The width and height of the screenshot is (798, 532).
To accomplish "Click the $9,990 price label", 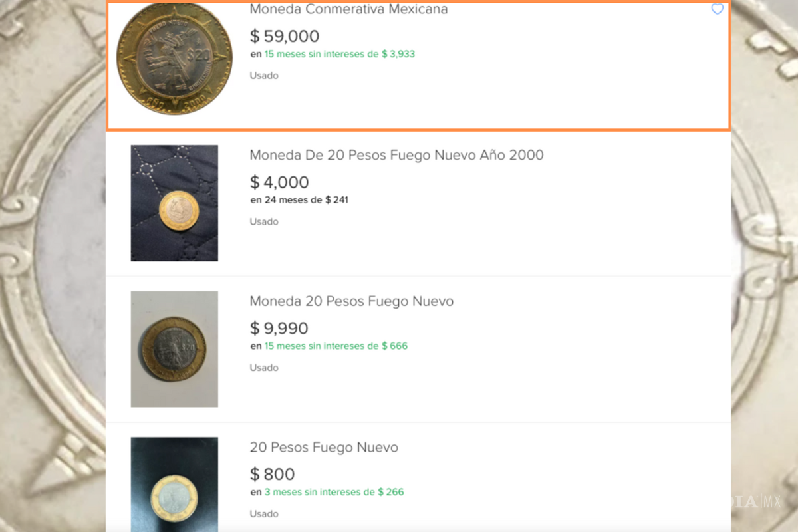I will pyautogui.click(x=278, y=328).
